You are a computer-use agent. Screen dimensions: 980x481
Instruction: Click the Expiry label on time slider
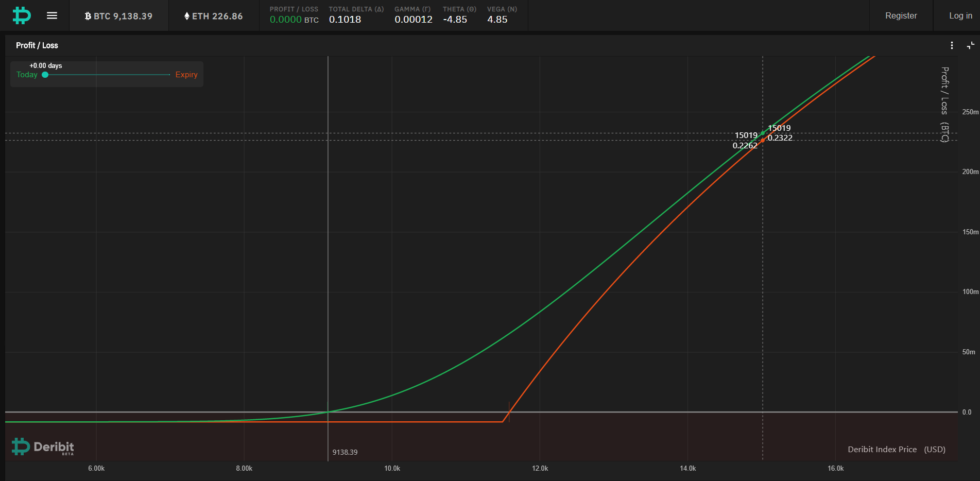click(x=186, y=75)
